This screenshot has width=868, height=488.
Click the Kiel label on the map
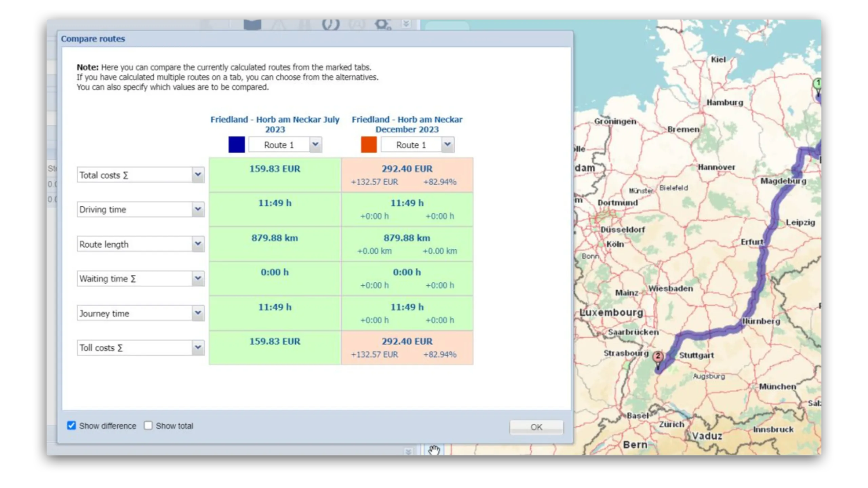click(x=718, y=59)
